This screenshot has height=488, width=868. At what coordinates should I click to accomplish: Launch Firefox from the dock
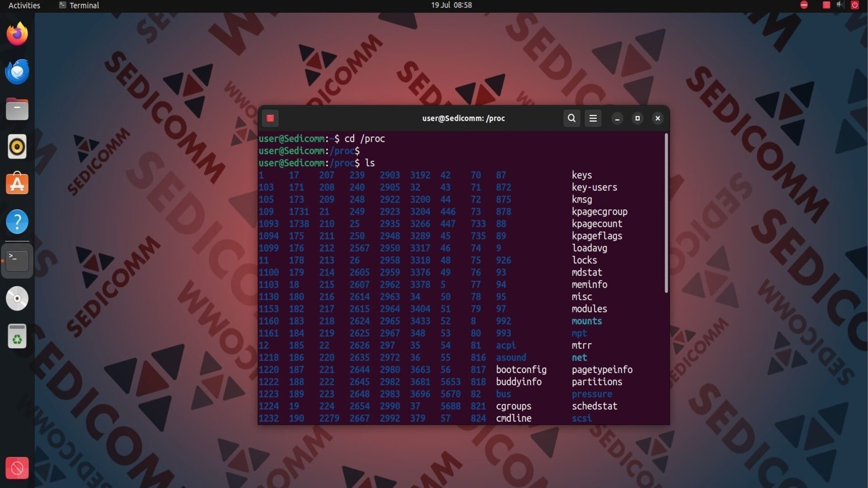coord(17,34)
